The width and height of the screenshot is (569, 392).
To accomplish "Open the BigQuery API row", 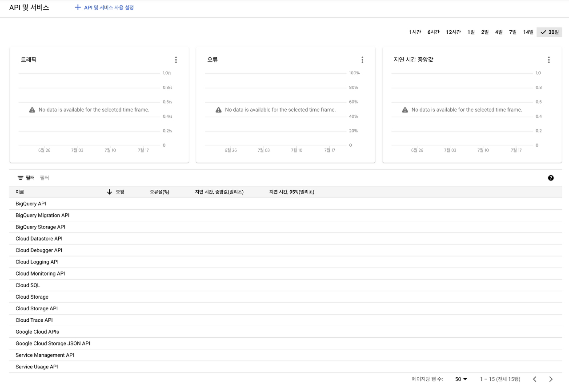I will point(285,204).
